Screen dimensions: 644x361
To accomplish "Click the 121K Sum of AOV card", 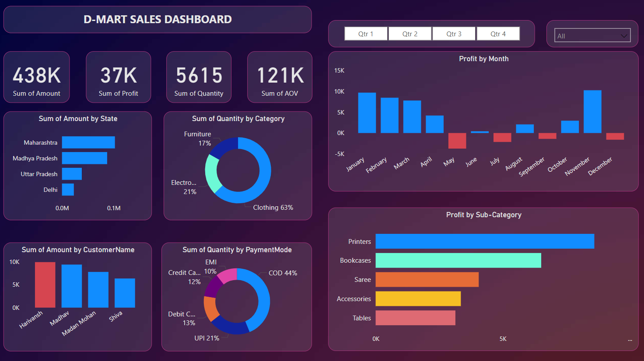I will coord(280,77).
